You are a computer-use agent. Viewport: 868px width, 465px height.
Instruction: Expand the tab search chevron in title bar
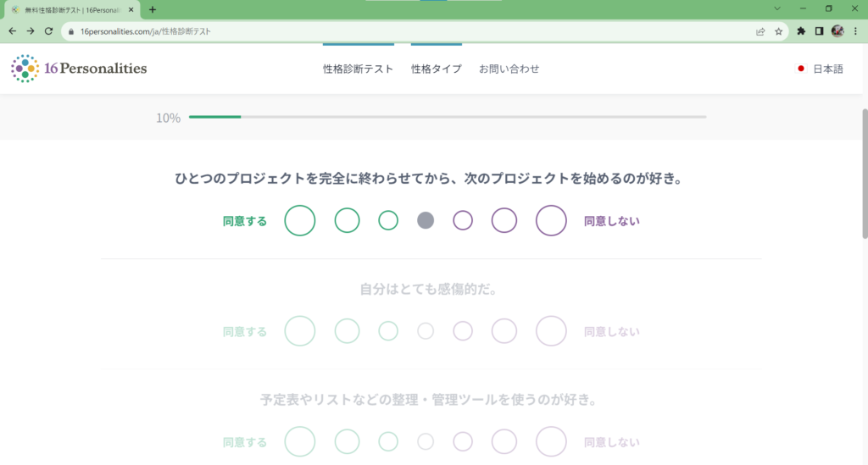coord(777,8)
